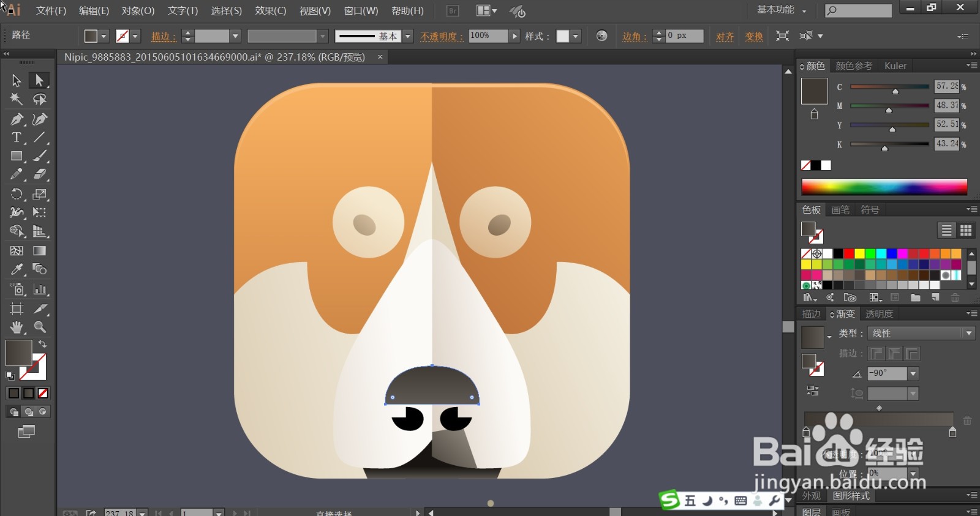Switch swatches panel to thumbnail view
Viewport: 980px width, 516px height.
pyautogui.click(x=966, y=230)
